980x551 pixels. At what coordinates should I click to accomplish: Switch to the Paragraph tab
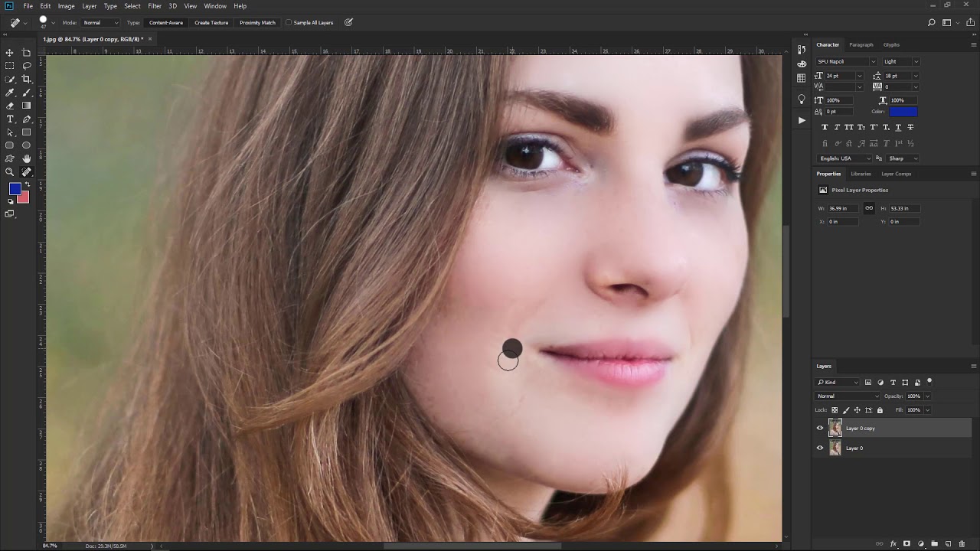pos(861,44)
